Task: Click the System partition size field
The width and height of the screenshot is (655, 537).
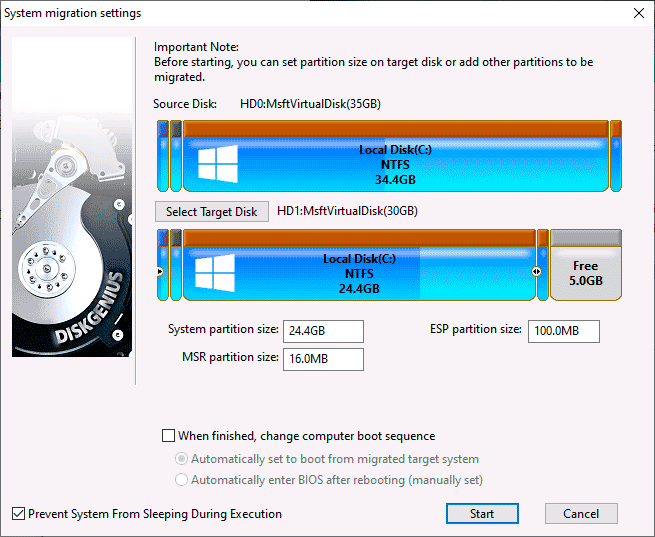Action: click(323, 331)
